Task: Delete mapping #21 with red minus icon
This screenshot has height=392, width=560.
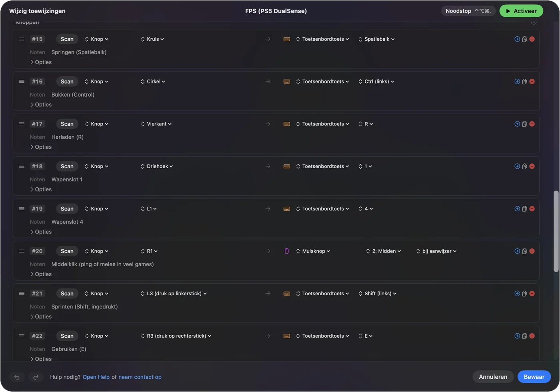Action: [x=532, y=293]
